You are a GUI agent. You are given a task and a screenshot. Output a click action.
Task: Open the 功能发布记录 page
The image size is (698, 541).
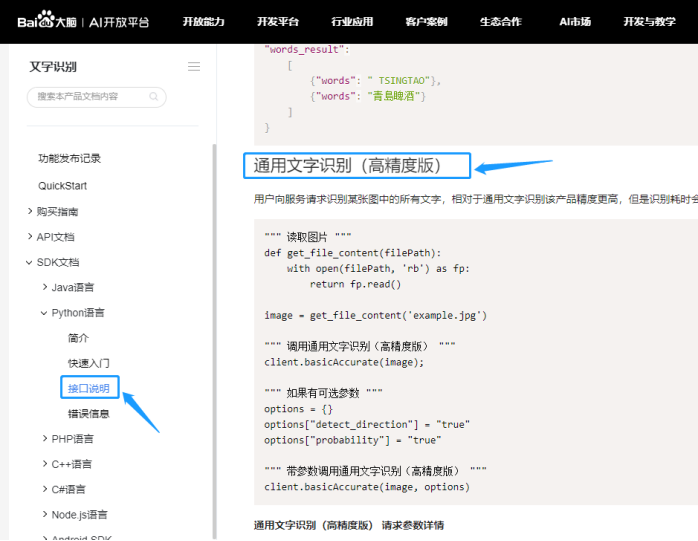[69, 158]
